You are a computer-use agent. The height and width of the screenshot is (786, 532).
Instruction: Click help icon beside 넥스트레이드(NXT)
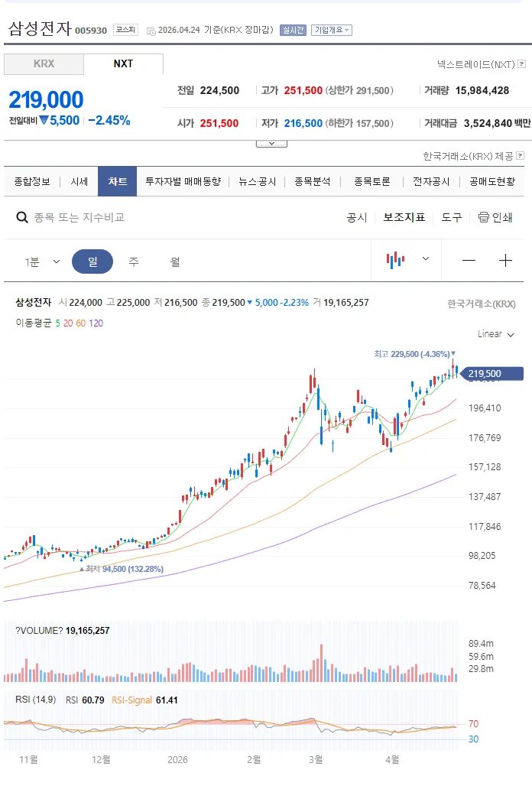point(521,64)
